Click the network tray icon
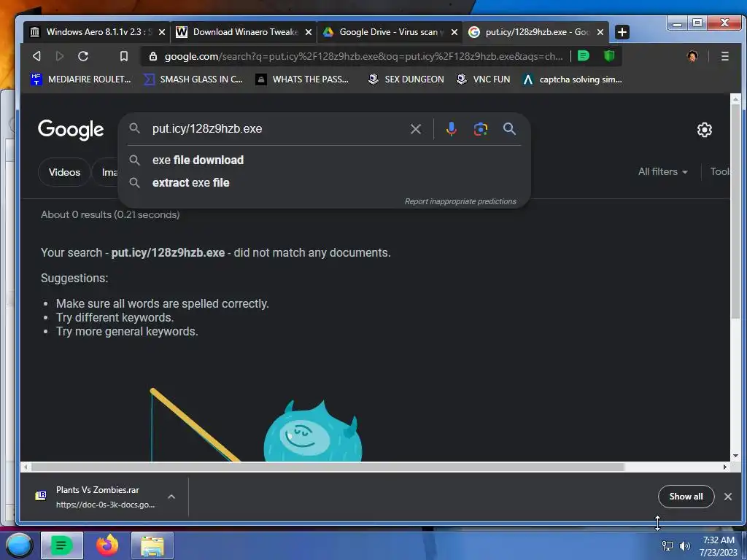The image size is (747, 560). (667, 546)
